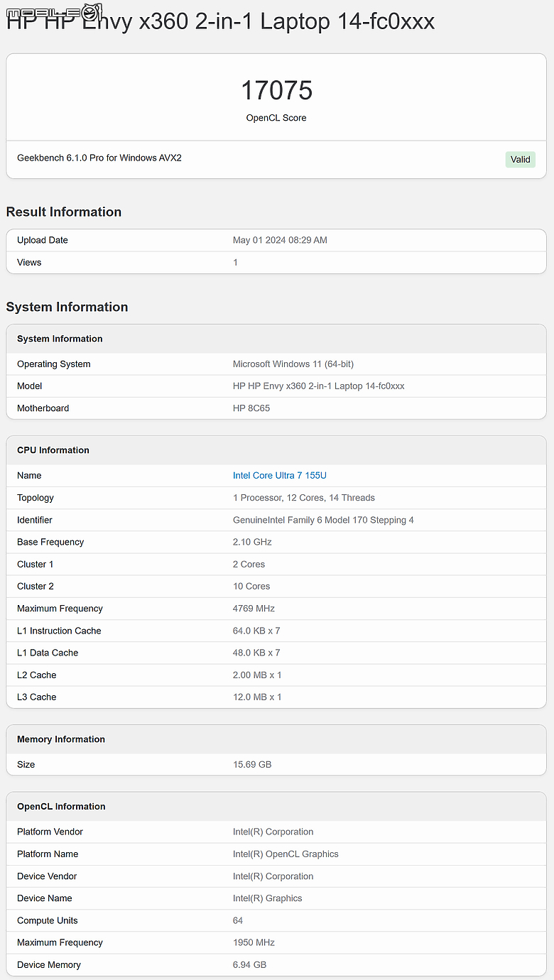Image resolution: width=554 pixels, height=980 pixels.
Task: Click the Device Vendor label
Action: [x=47, y=876]
